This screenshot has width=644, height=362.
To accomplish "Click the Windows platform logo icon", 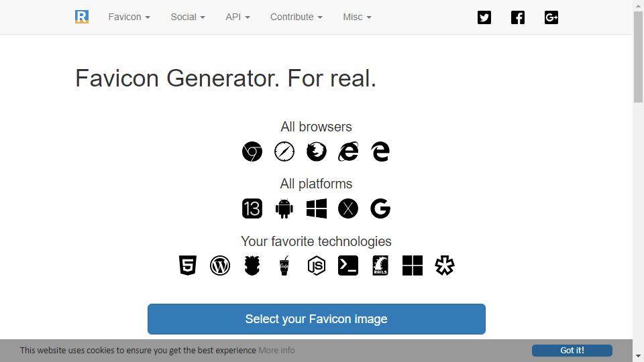I will pos(317,208).
